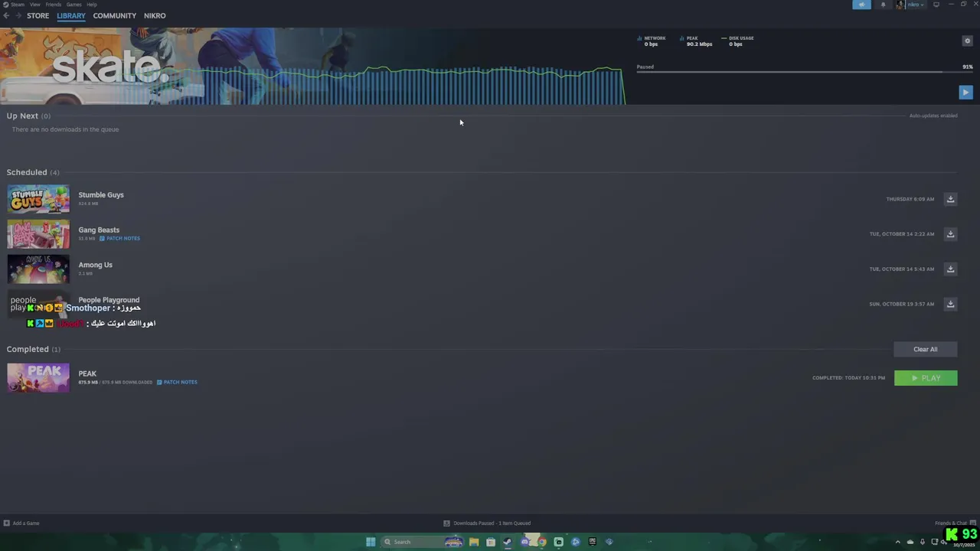Screen dimensions: 980x551
Task: Click the OneDrive cloud tray icon
Action: [x=910, y=542]
